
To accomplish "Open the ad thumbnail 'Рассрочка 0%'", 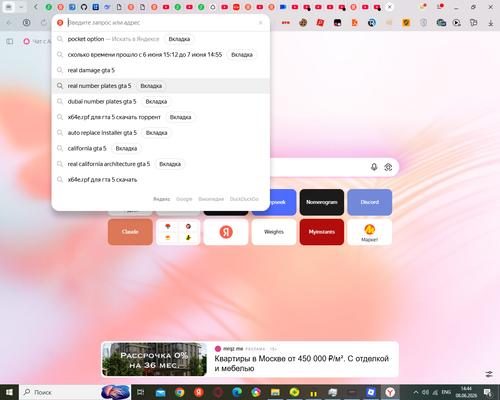I will [154, 359].
